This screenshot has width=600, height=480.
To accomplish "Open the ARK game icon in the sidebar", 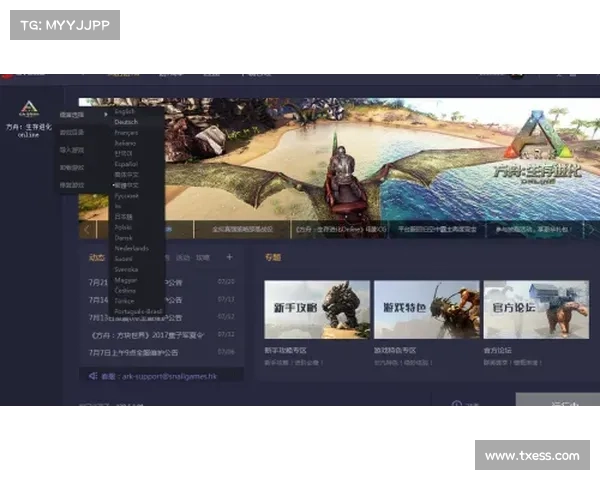I will (x=29, y=109).
